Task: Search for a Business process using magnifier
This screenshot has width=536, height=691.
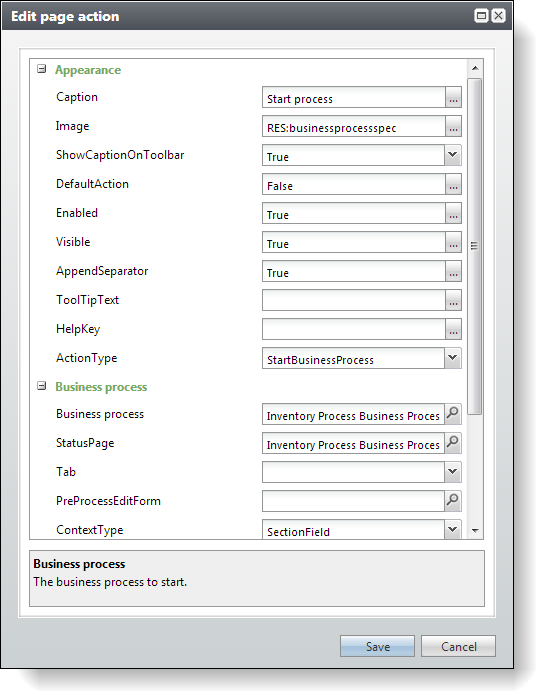Action: (453, 414)
